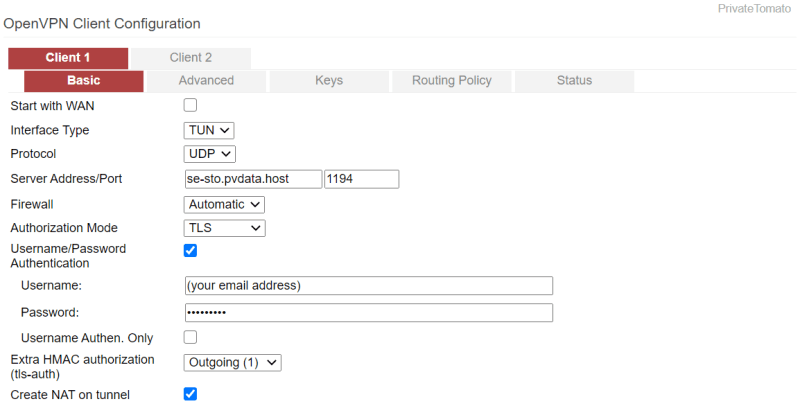Image resolution: width=800 pixels, height=406 pixels.
Task: Toggle Username Authen. Only checkbox
Action: point(191,337)
